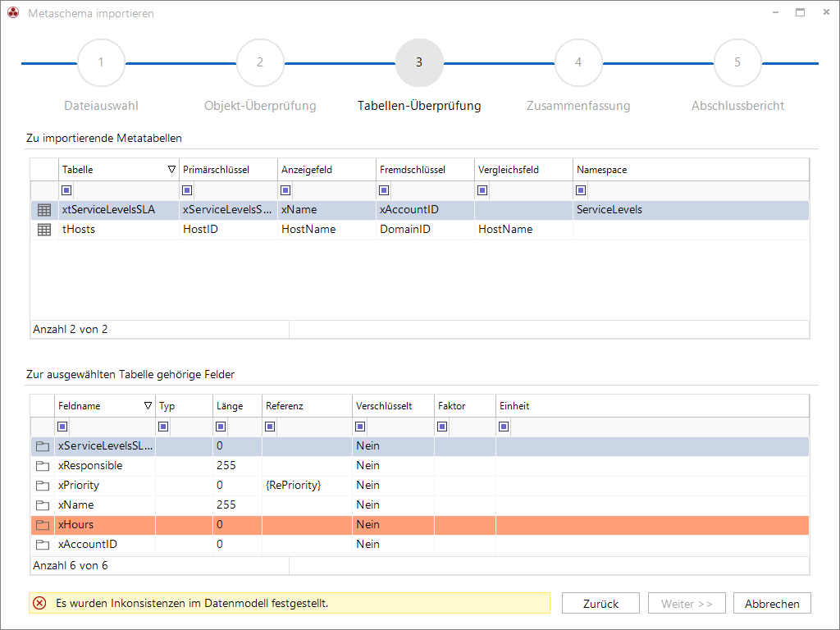Image resolution: width=840 pixels, height=630 pixels.
Task: Sort by the Tabelle column header
Action: pyautogui.click(x=118, y=170)
